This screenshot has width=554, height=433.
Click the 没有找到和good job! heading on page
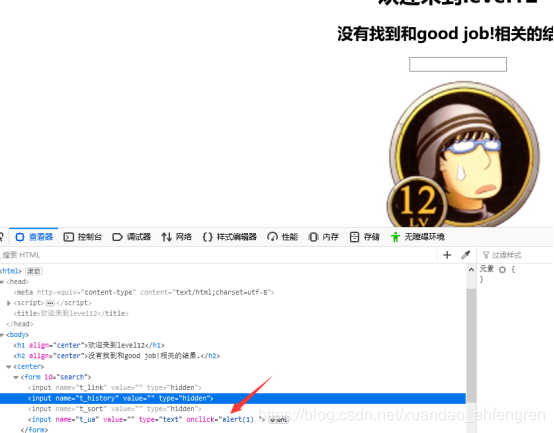445,34
